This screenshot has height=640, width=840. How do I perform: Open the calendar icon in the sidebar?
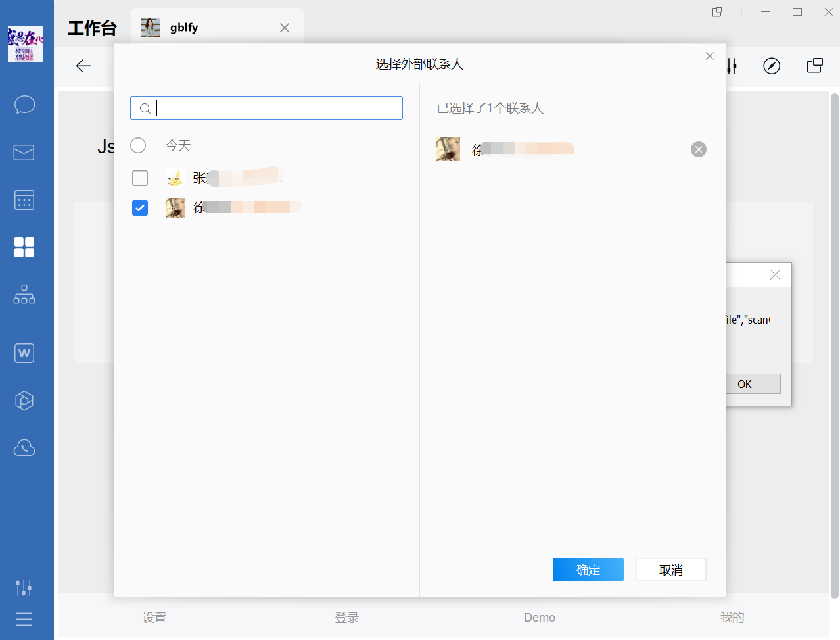[24, 200]
